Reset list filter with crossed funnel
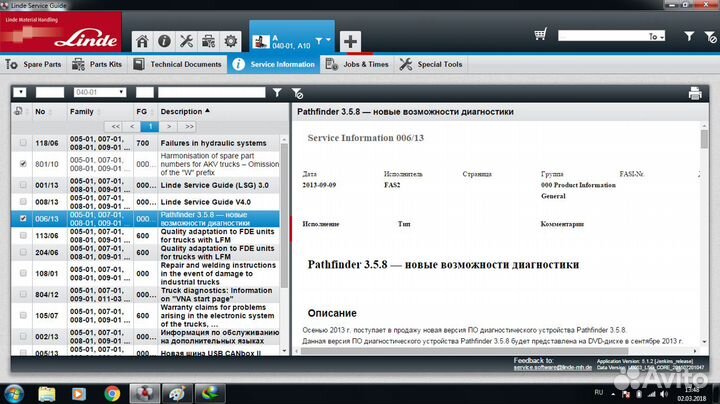The height and width of the screenshot is (404, 720). (x=297, y=93)
